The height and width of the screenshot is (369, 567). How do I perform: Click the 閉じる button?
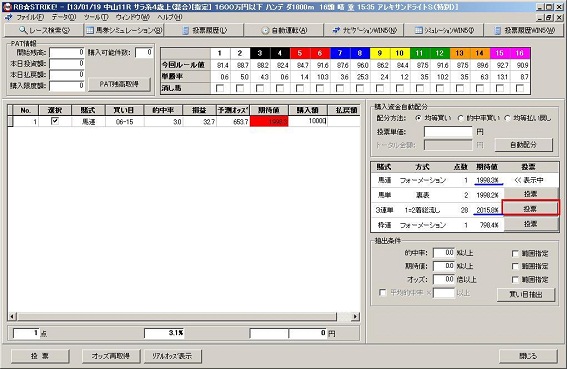click(528, 356)
